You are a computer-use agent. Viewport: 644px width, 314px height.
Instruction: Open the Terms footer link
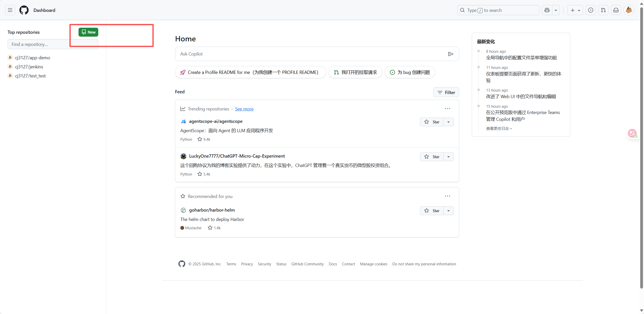(231, 264)
